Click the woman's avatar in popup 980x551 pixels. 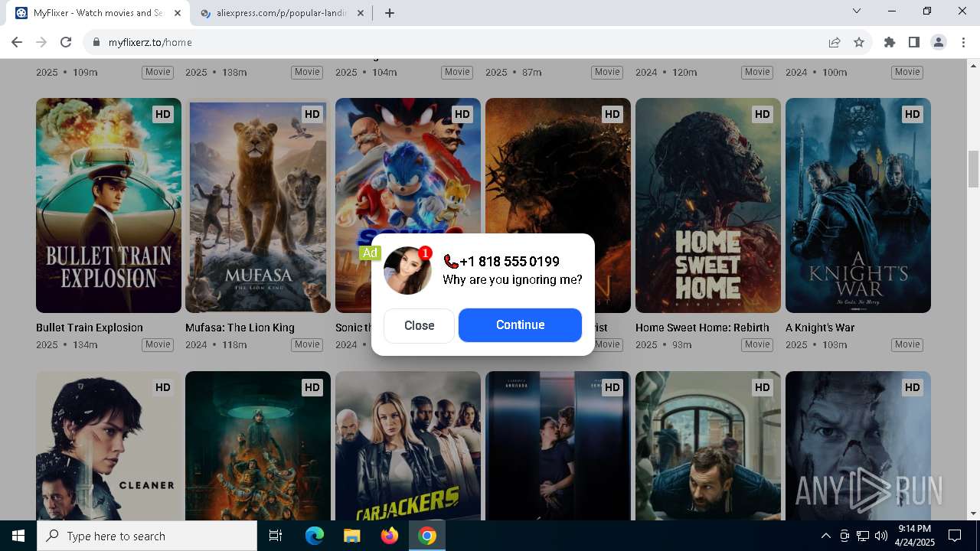(407, 271)
